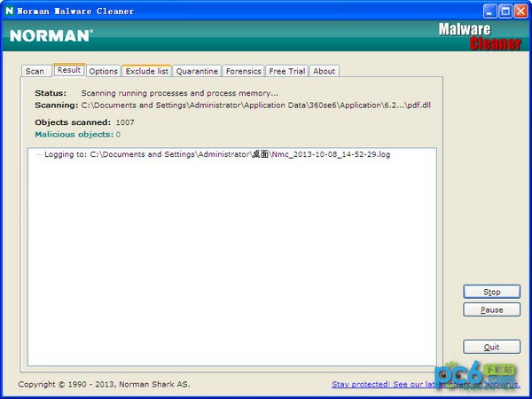The height and width of the screenshot is (399, 532).
Task: Open the Quarantine tab
Action: tap(197, 71)
